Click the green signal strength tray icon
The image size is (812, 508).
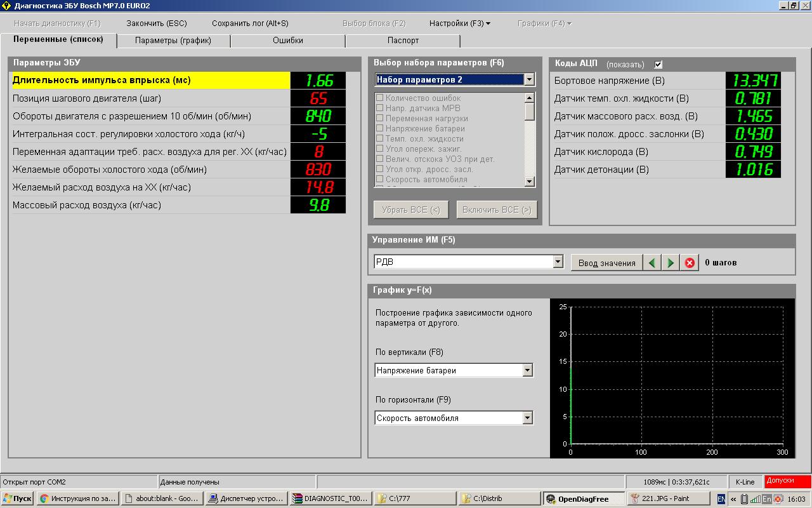click(x=756, y=499)
